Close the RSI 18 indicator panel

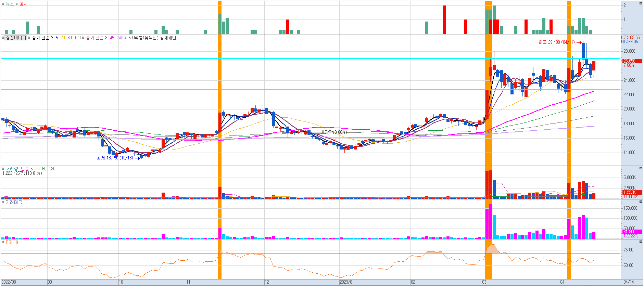click(641, 242)
